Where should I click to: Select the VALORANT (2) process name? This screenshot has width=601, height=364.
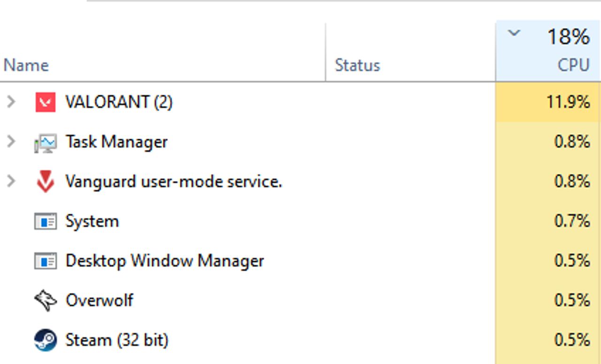(119, 102)
